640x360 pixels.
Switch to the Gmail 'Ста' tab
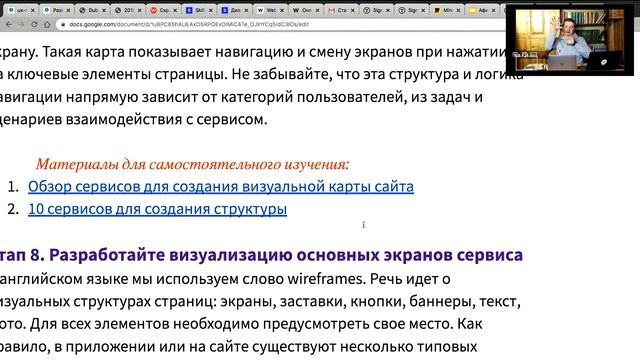pos(341,10)
